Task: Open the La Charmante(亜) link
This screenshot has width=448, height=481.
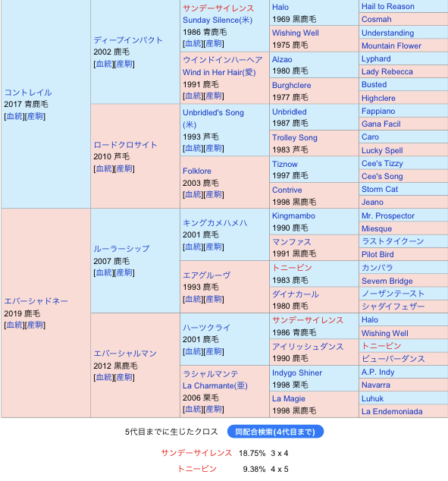Action: click(x=215, y=385)
